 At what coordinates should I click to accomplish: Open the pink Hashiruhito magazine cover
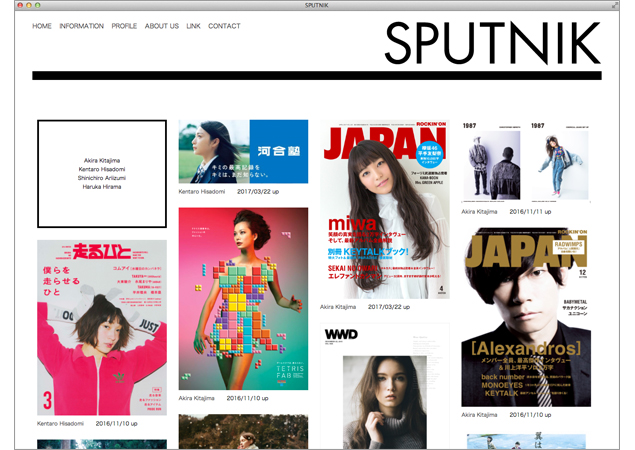pyautogui.click(x=102, y=327)
